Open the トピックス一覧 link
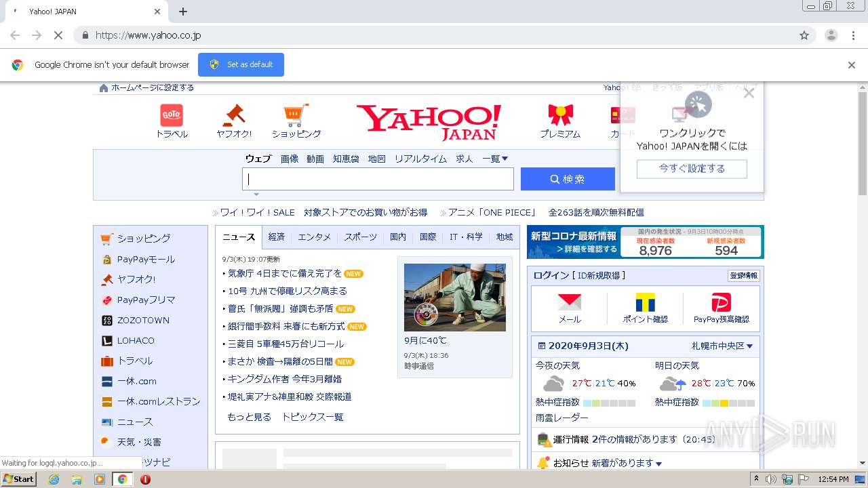Viewport: 868px width, 488px height. click(313, 417)
